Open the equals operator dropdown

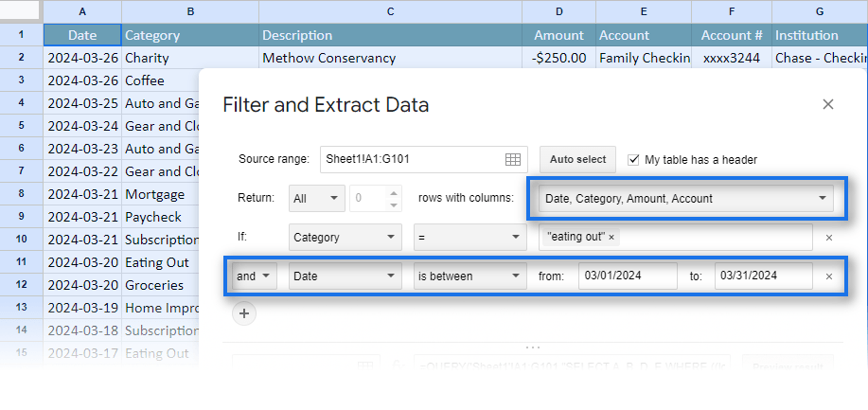coord(470,237)
